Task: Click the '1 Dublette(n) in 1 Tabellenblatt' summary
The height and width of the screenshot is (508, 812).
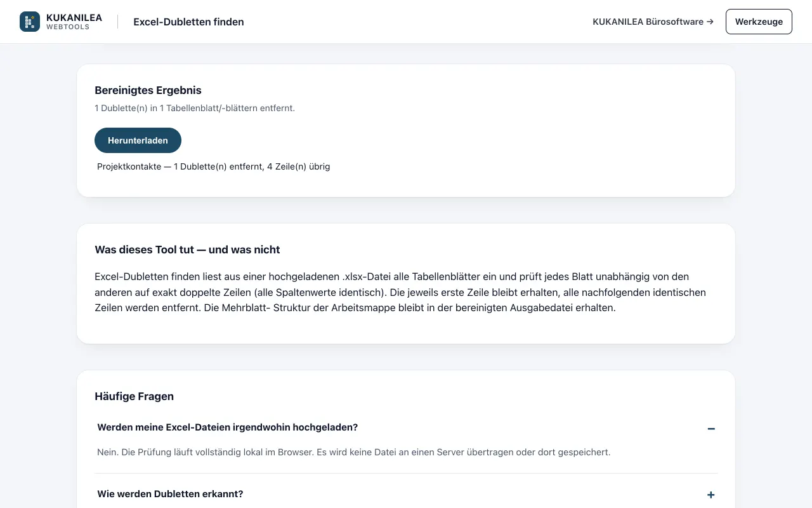Action: [195, 108]
